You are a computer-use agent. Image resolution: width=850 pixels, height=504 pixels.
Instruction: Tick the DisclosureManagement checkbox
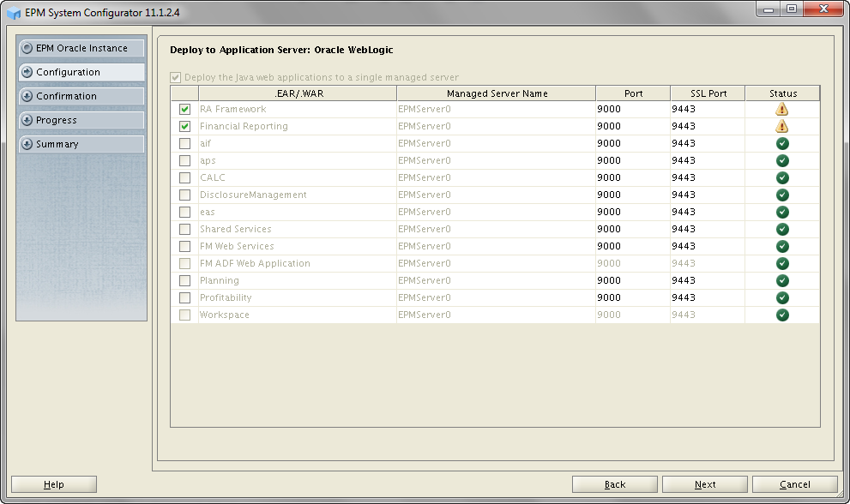185,195
